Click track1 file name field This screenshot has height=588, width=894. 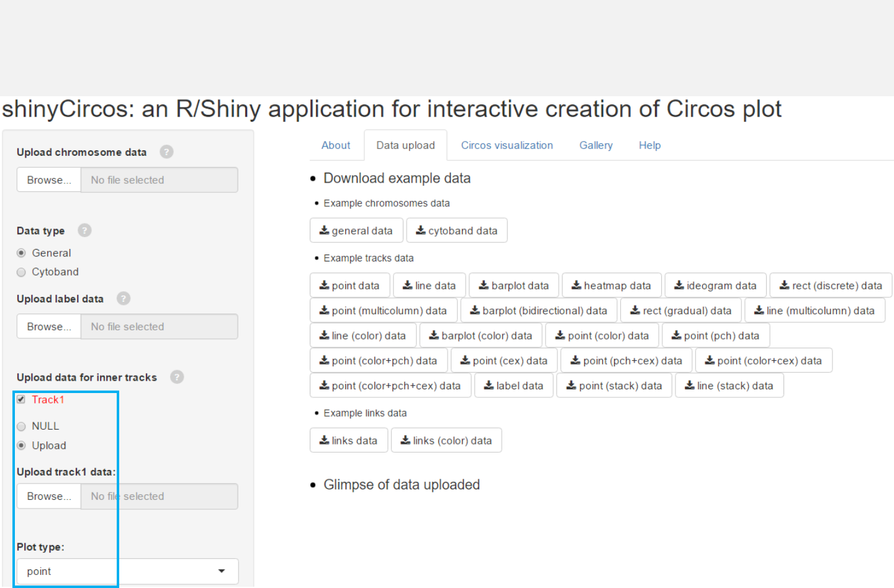(x=160, y=496)
